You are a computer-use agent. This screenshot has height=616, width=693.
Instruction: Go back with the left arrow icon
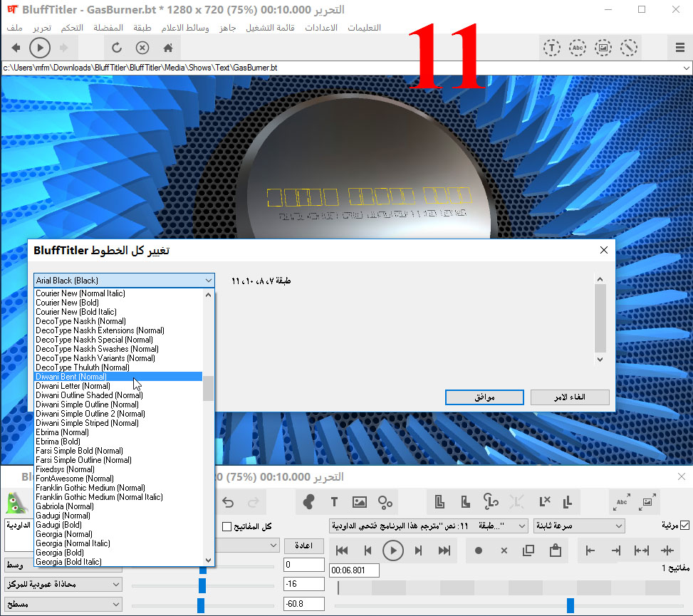[16, 48]
